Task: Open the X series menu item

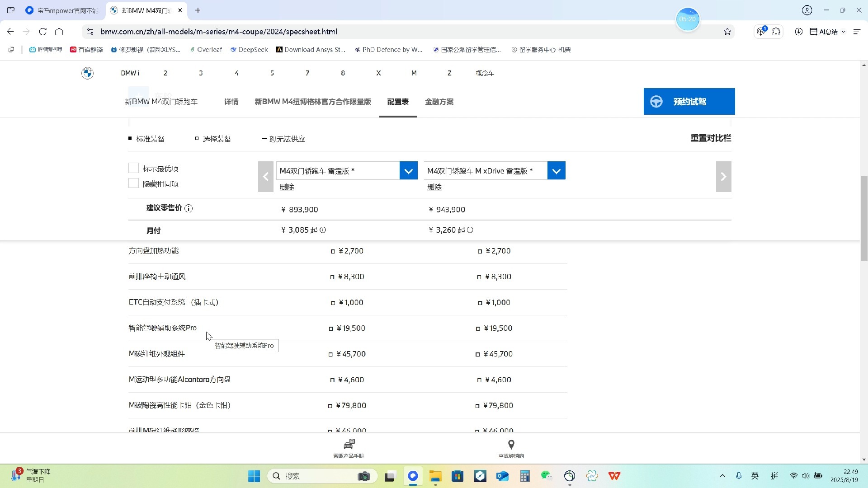Action: (378, 73)
